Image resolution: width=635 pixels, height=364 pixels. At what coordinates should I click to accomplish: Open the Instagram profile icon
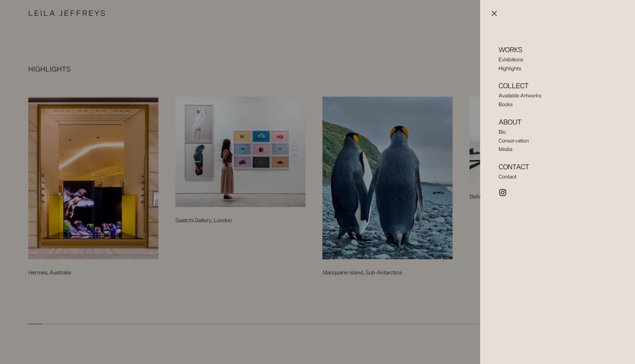(x=502, y=193)
